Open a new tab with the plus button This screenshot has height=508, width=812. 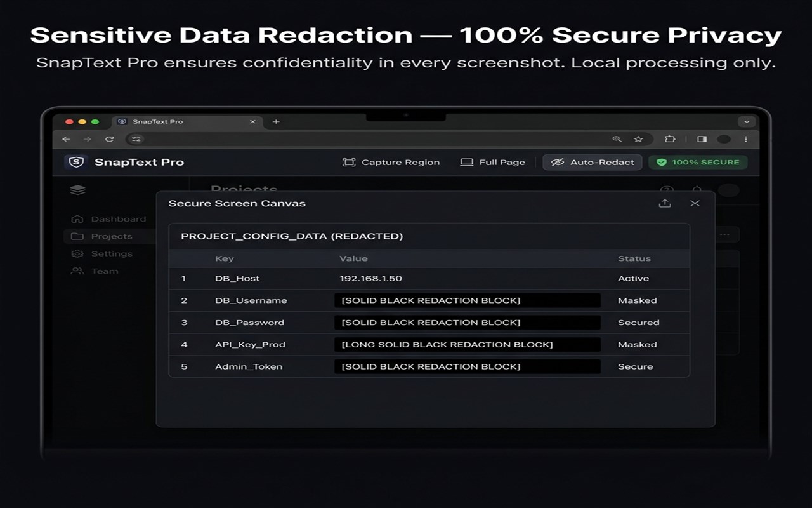coord(276,121)
